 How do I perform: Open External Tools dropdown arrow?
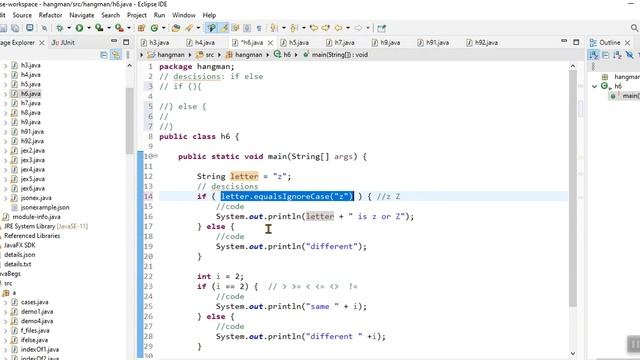(129, 28)
